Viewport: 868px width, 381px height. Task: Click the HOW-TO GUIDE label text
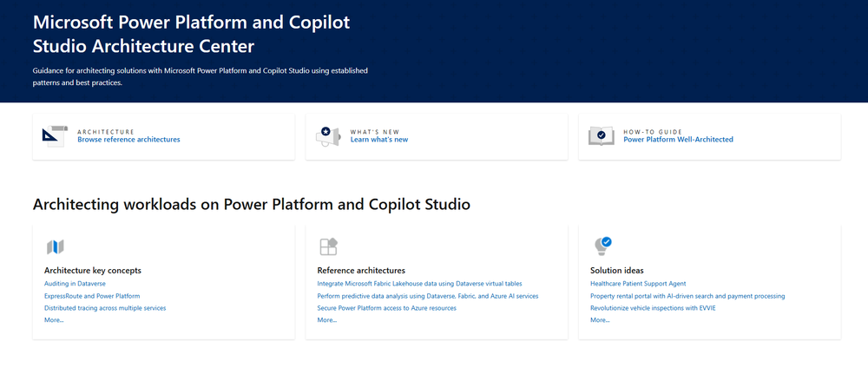652,132
